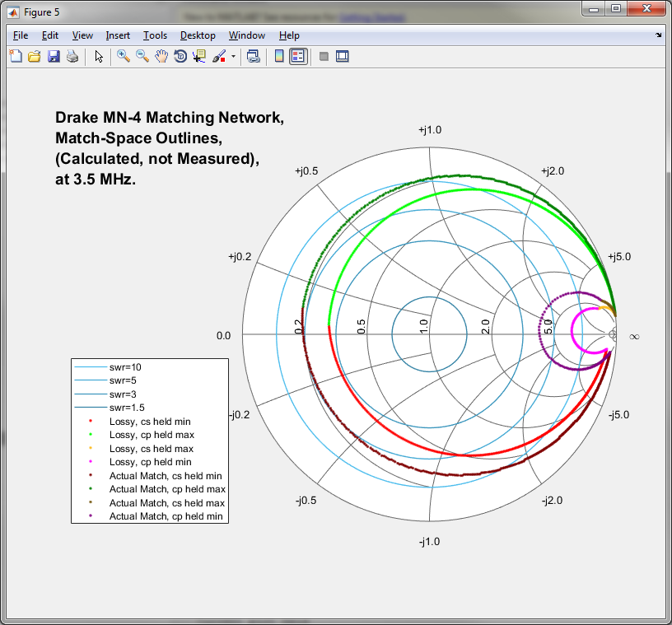Activate the Zoom Out magnifier tool
The image size is (672, 625).
(x=142, y=56)
